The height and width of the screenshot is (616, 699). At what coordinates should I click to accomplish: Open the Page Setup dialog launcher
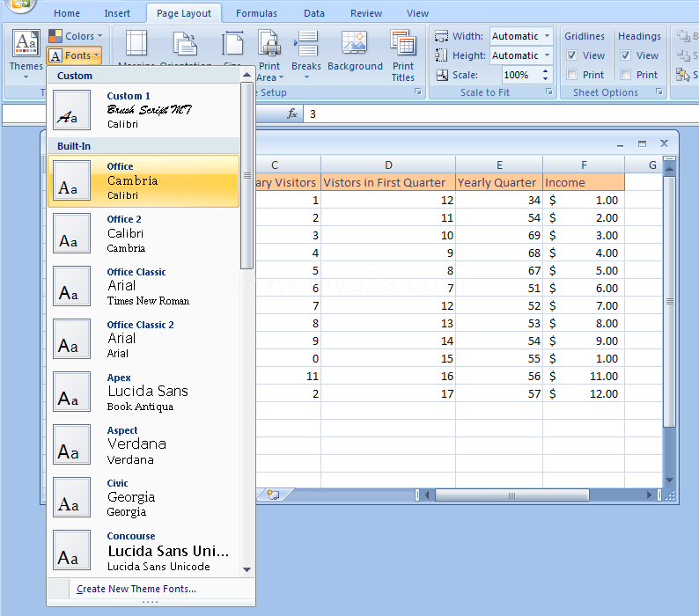[x=417, y=92]
